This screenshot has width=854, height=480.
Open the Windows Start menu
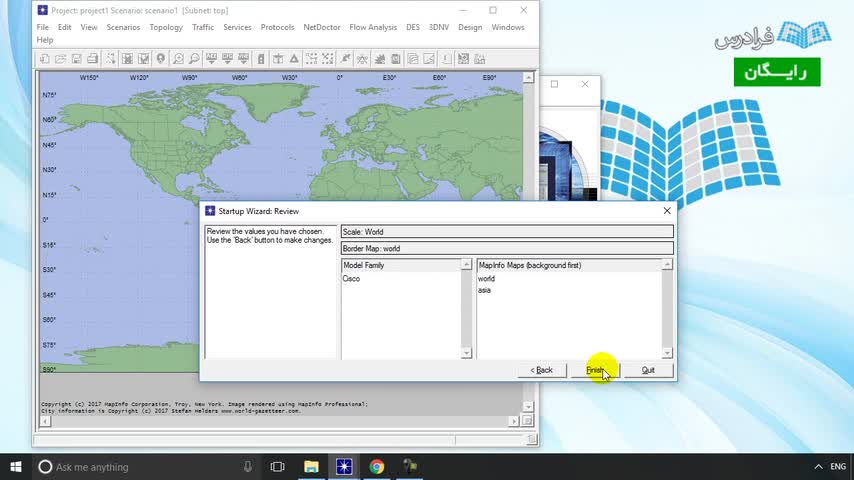pyautogui.click(x=16, y=467)
